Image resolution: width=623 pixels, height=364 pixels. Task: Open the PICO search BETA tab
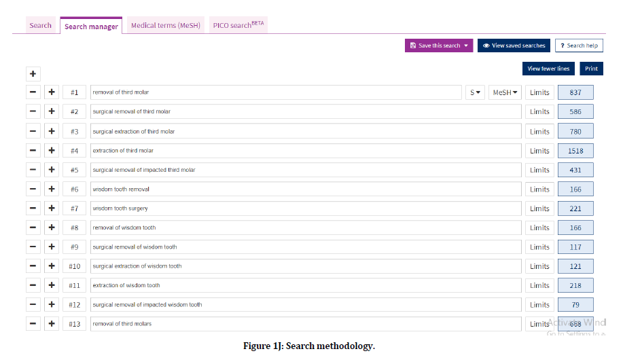238,26
